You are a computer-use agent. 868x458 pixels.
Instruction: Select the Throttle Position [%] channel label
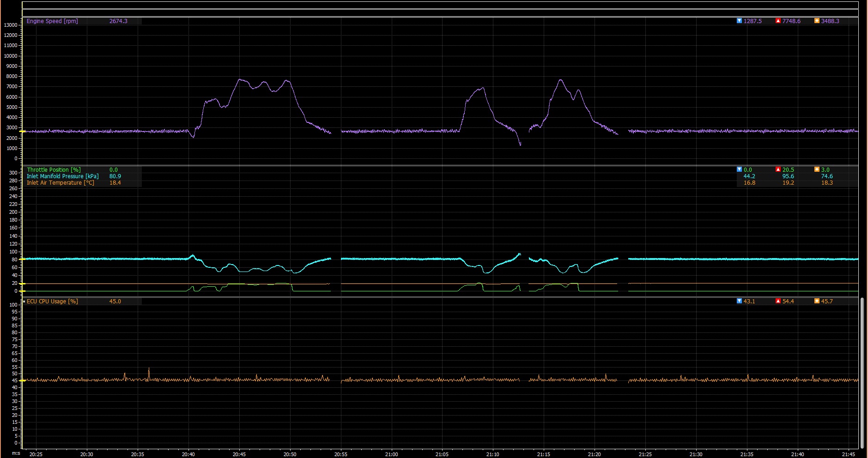(54, 170)
